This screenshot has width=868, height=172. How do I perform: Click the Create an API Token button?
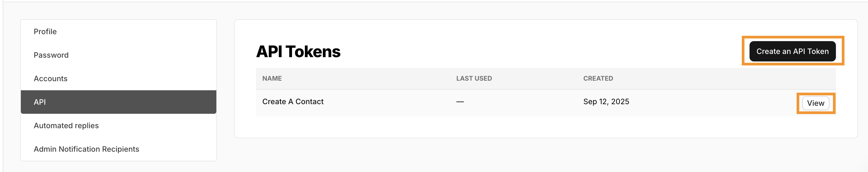pos(792,52)
